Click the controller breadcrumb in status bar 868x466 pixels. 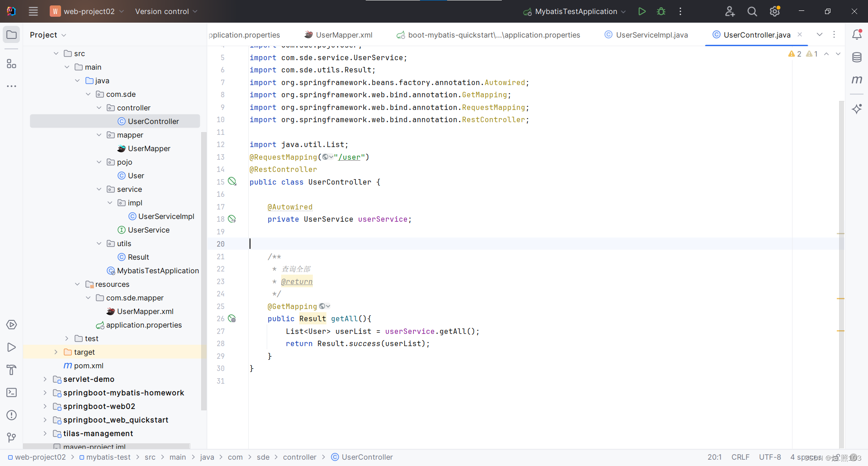coord(300,457)
